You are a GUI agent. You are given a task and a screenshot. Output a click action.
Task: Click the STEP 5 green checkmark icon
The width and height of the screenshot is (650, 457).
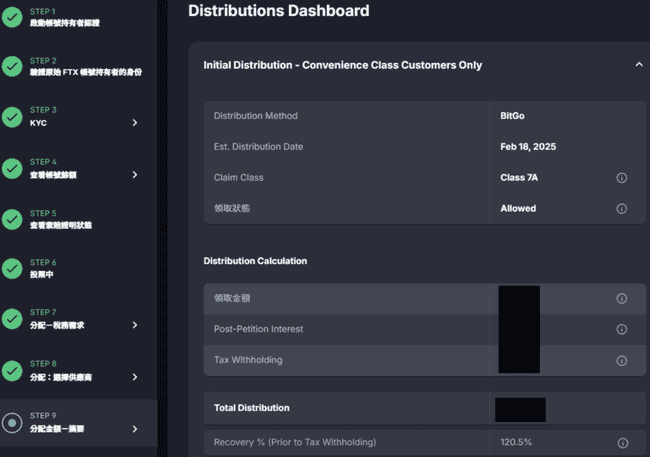tap(12, 219)
